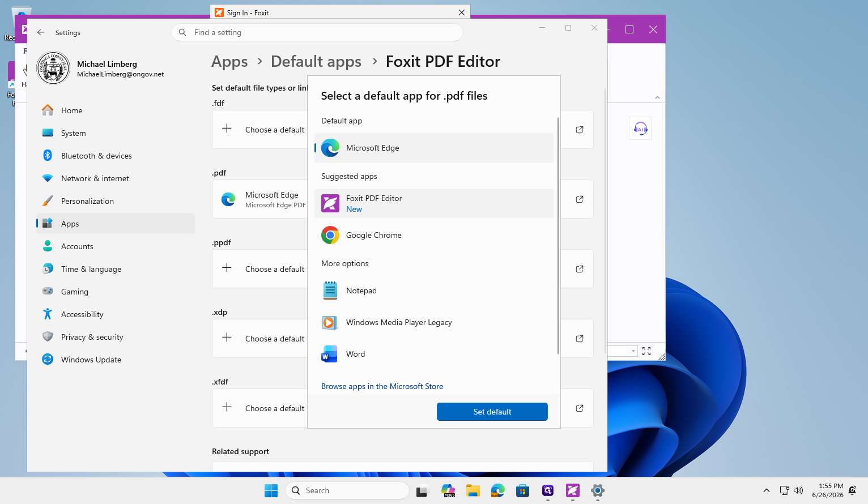The height and width of the screenshot is (504, 868).
Task: Go to Apps breadcrumb
Action: (229, 61)
